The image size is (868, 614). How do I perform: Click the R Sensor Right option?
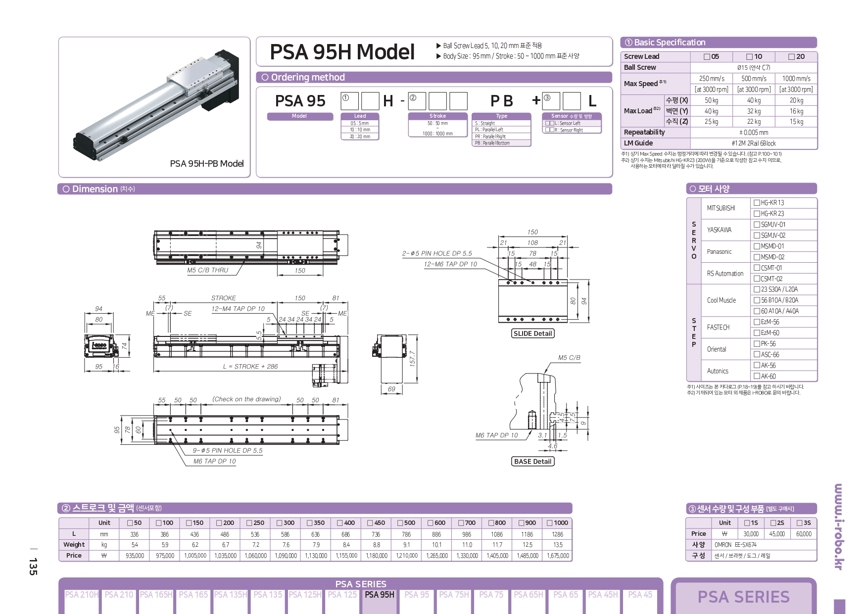(572, 130)
